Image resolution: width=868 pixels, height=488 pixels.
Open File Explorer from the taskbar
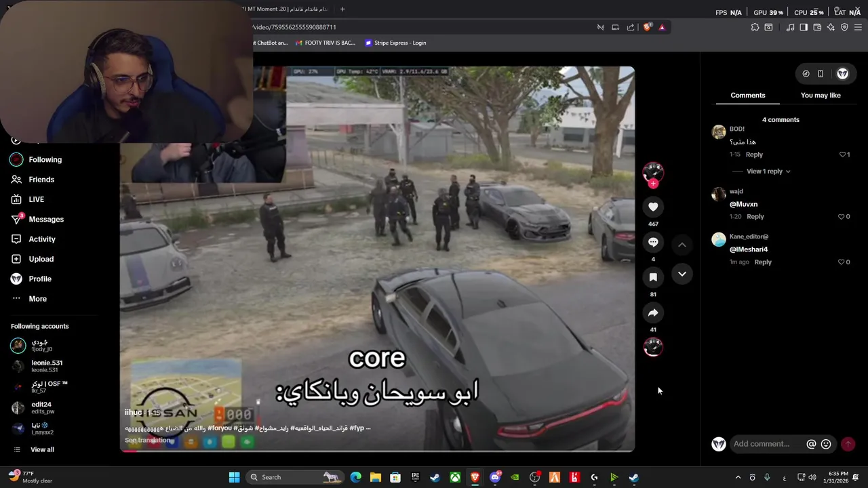tap(376, 477)
